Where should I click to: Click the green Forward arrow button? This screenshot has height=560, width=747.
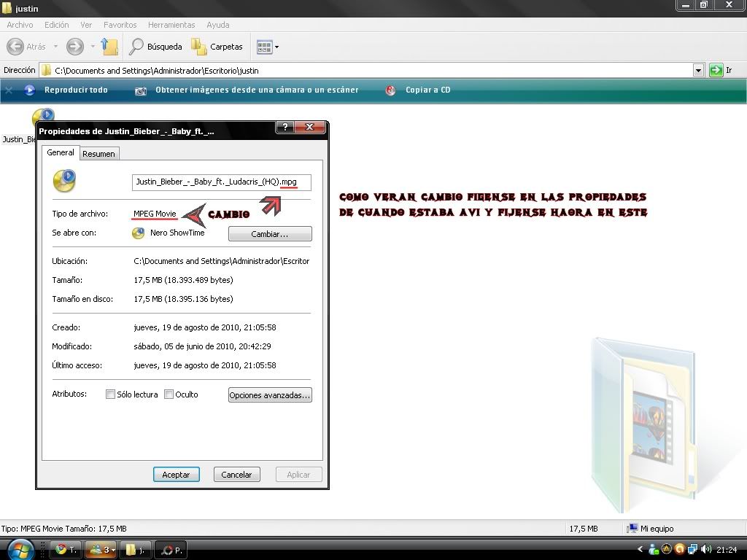(75, 47)
